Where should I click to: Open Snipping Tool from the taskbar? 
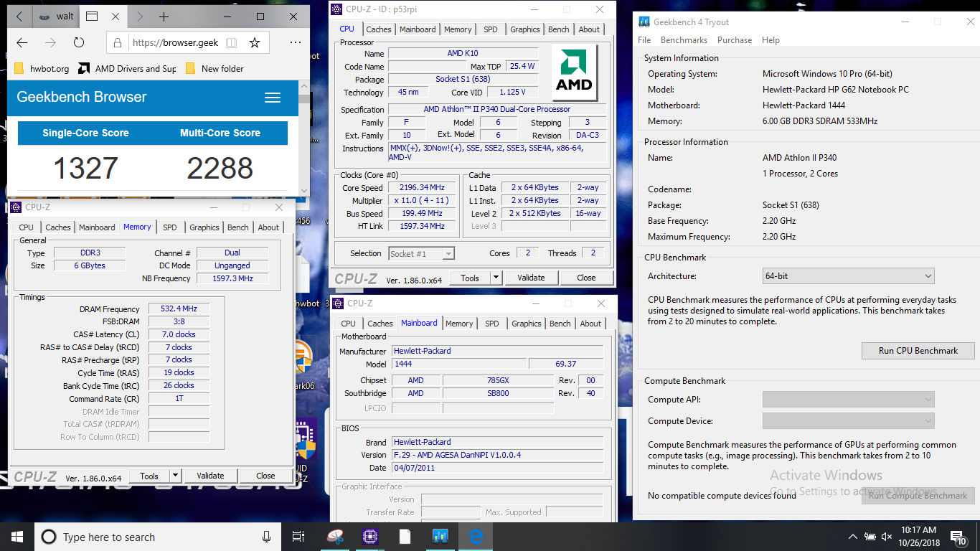pos(335,537)
